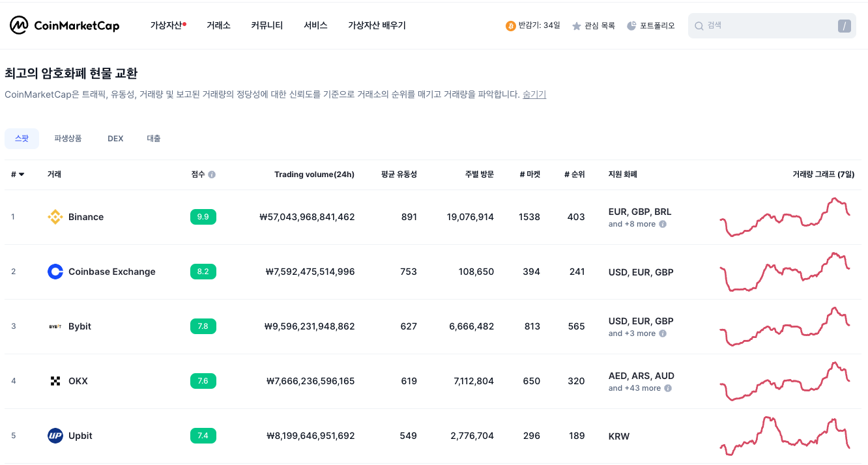Click Binance weekly visits 19,076,914
868x465 pixels.
click(470, 217)
